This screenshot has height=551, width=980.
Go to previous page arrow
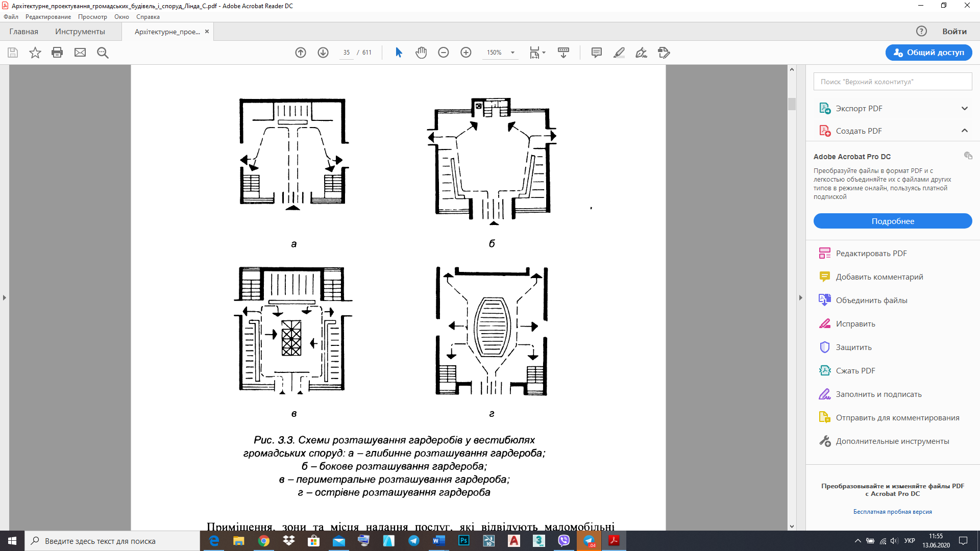pyautogui.click(x=301, y=53)
